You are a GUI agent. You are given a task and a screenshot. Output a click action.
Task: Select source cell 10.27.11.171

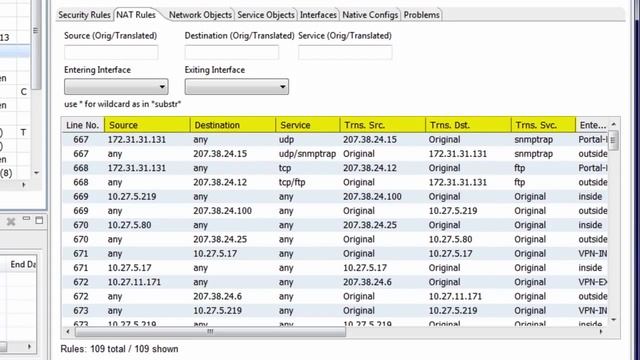tap(134, 282)
